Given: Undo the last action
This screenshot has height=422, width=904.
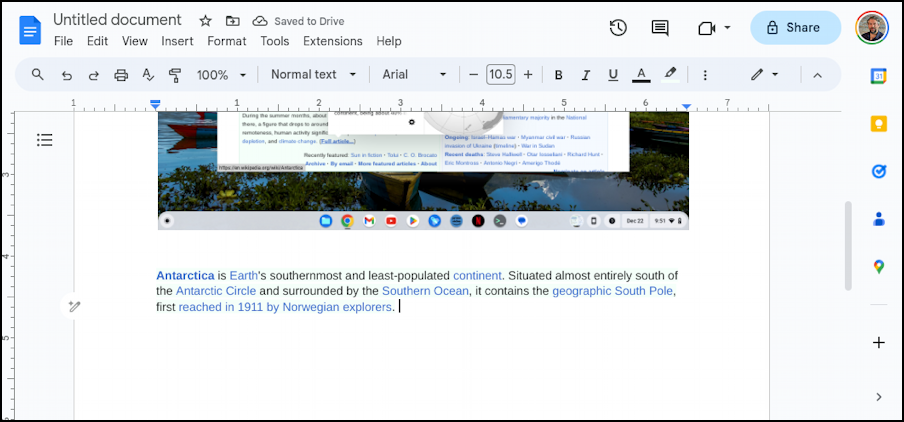Looking at the screenshot, I should [67, 75].
